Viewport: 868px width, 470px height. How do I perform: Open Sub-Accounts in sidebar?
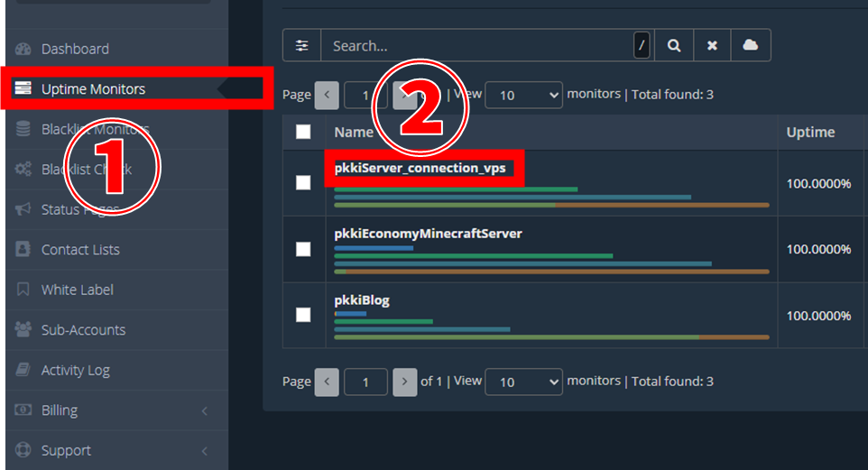click(x=116, y=330)
